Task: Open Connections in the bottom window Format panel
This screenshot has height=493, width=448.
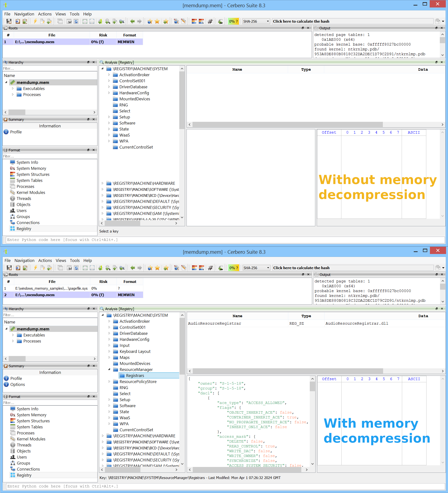Action: tap(28, 469)
